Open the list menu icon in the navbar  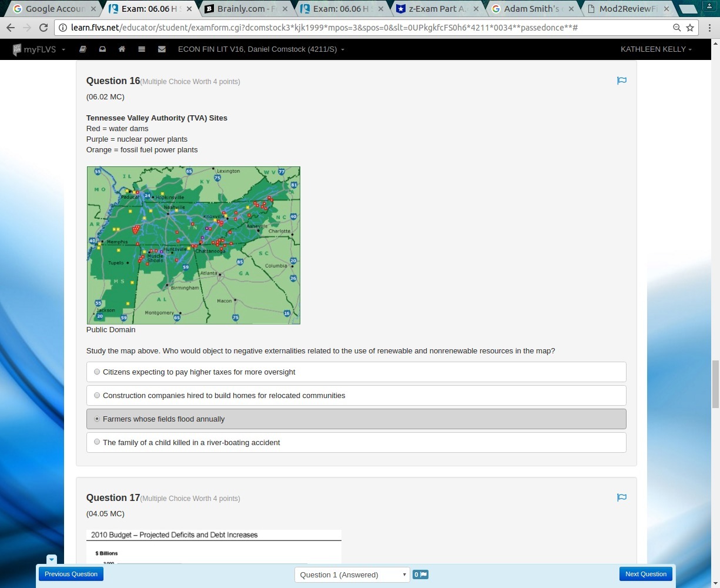tap(142, 49)
